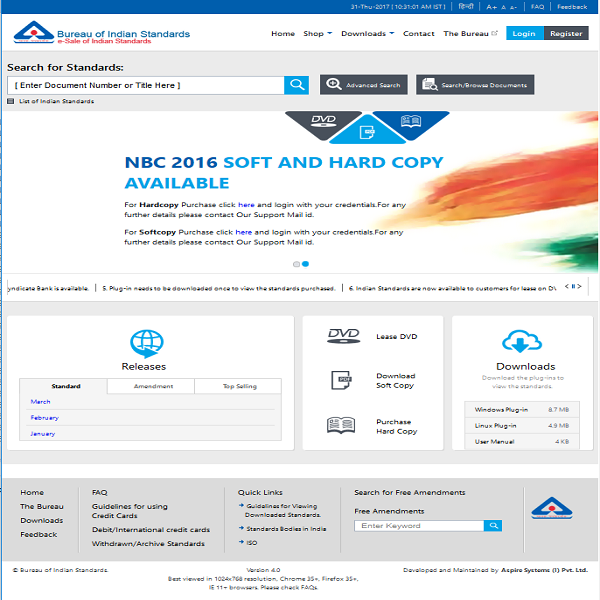Screen dimensions: 600x600
Task: Select first banner slide dot
Action: coord(296,264)
